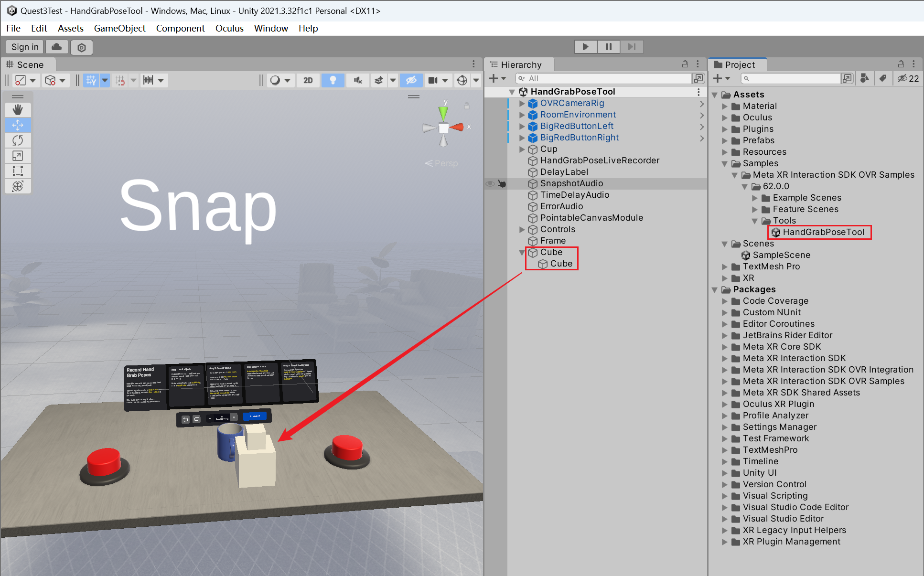The height and width of the screenshot is (576, 924).
Task: Click the Sign in button
Action: 25,47
